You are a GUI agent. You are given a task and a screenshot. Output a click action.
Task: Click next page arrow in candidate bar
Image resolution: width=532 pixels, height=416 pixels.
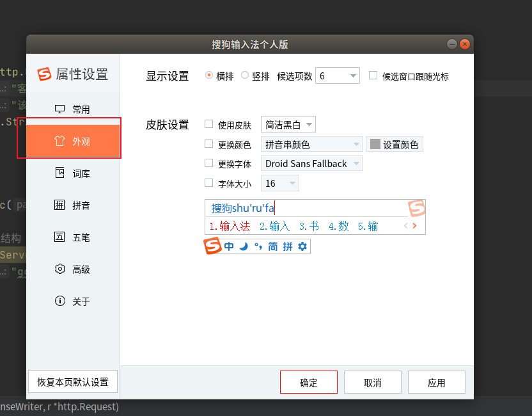[414, 226]
